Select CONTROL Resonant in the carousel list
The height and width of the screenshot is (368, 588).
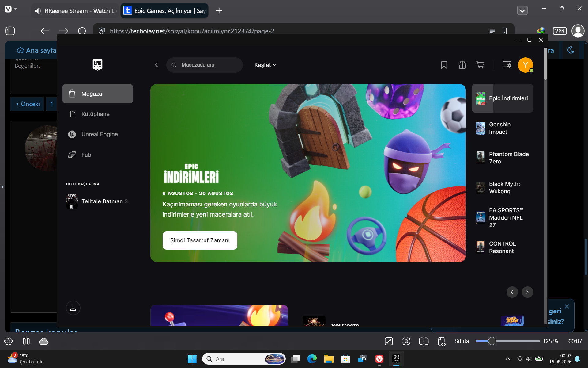click(502, 247)
